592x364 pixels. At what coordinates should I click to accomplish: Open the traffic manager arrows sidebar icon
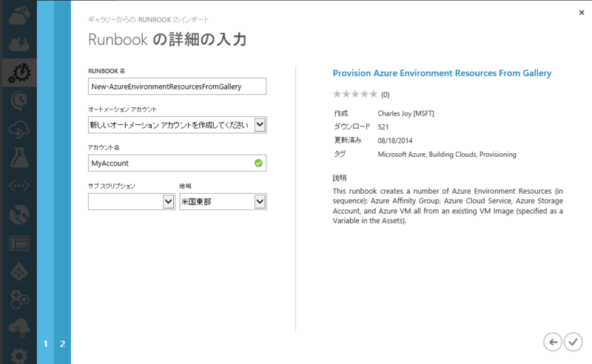point(19,215)
